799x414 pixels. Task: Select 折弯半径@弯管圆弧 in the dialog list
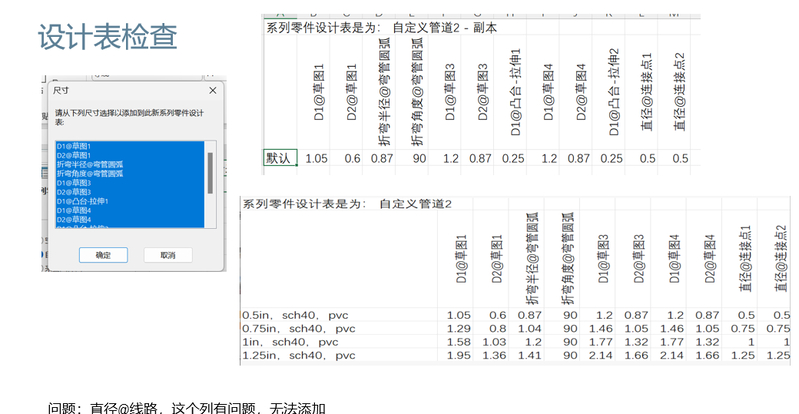coord(84,165)
